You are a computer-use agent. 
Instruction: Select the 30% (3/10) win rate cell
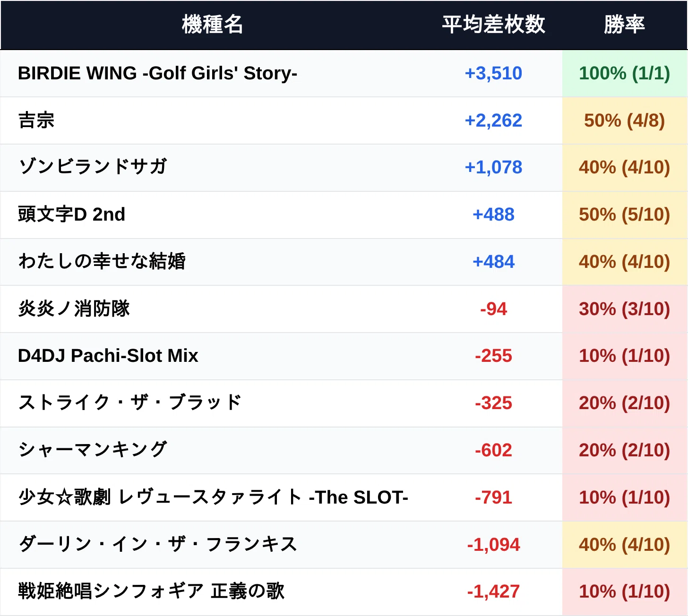click(625, 309)
